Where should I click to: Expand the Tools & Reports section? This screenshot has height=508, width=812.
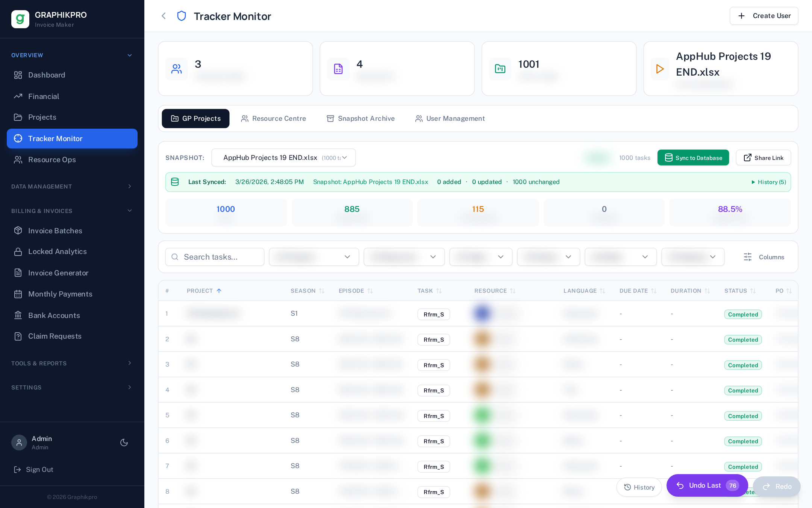(72, 364)
